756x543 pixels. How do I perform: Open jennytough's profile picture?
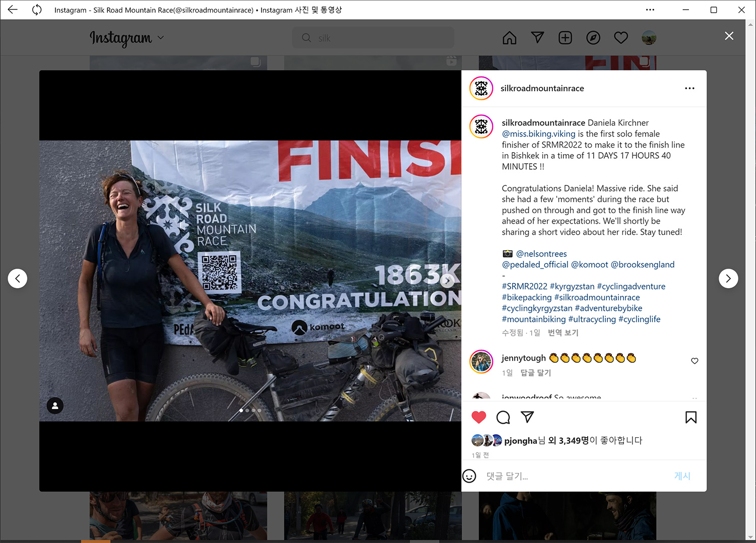point(481,362)
